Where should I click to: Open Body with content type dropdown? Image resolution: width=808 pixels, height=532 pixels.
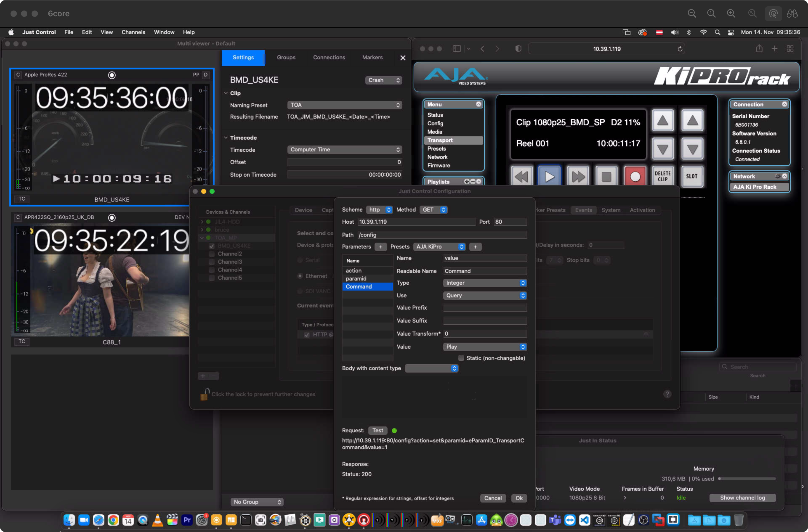pyautogui.click(x=432, y=369)
